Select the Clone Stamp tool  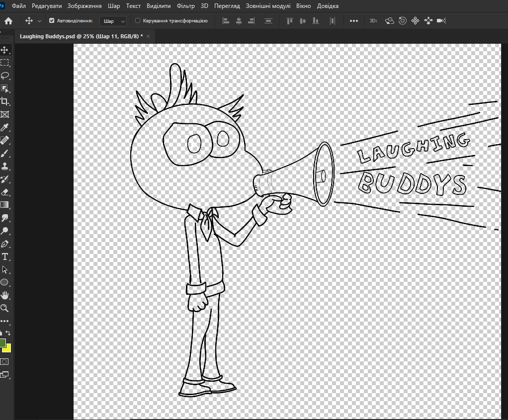[x=4, y=166]
